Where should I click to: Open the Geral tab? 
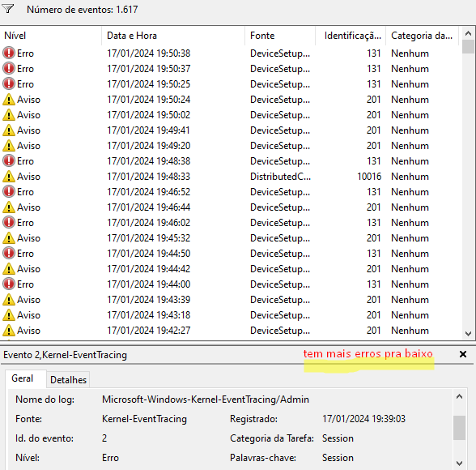coord(23,378)
